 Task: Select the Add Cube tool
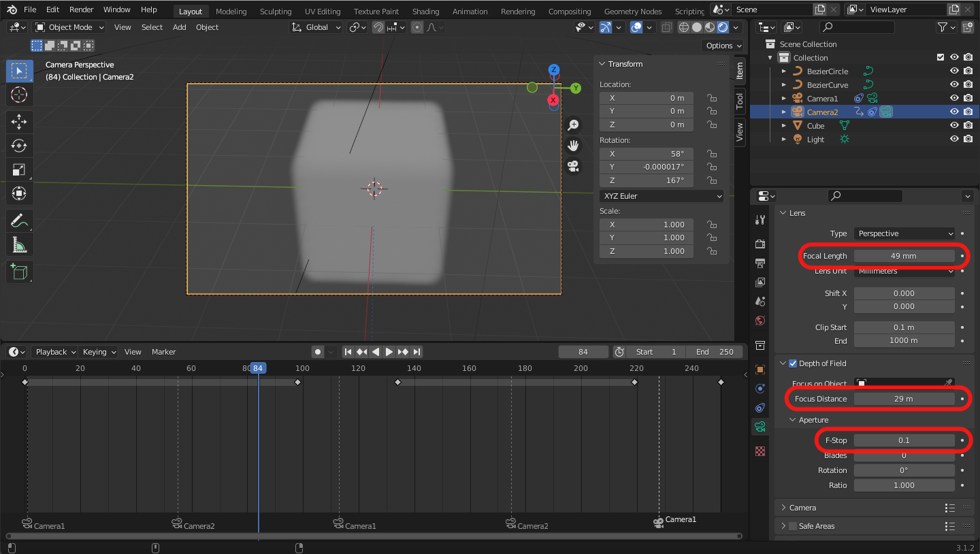[19, 272]
